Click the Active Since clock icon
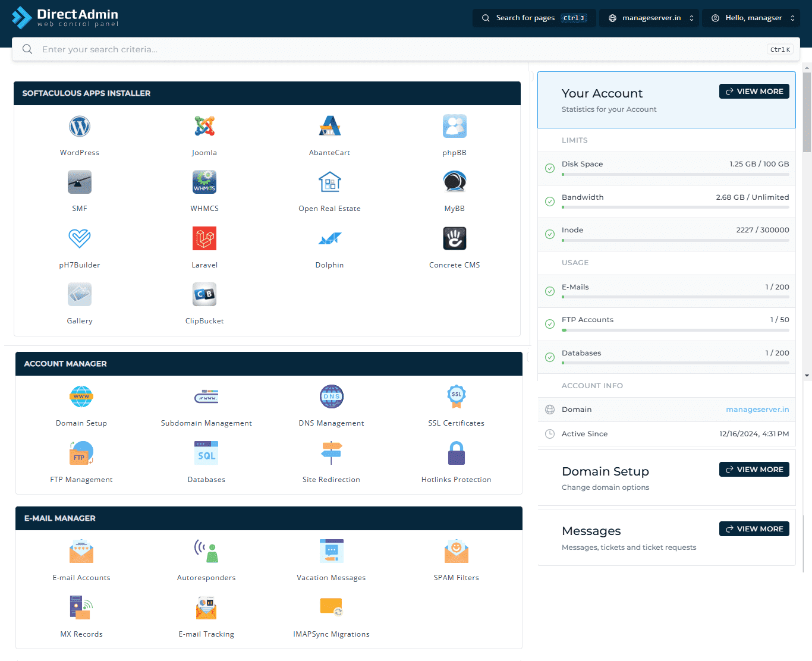Image resolution: width=812 pixels, height=661 pixels. pos(550,434)
